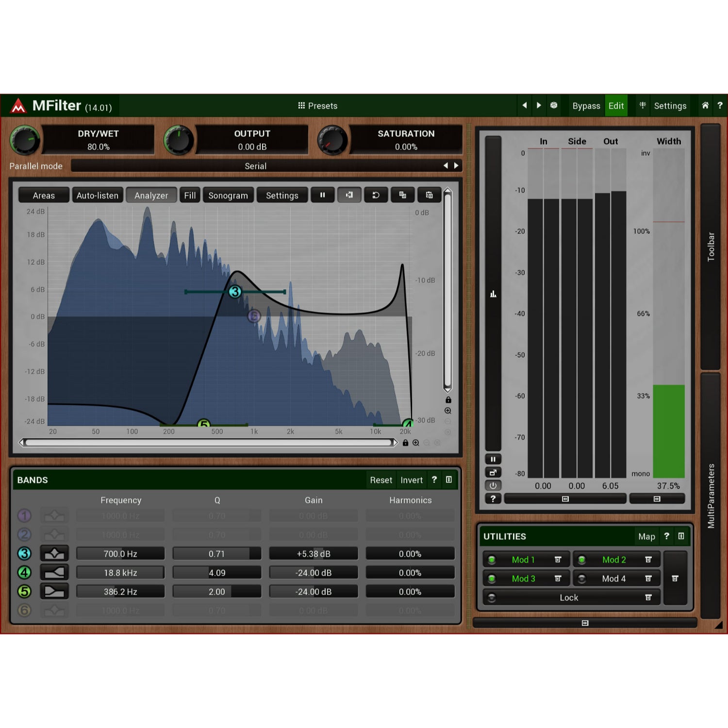Toggle Lock enable LED
The height and width of the screenshot is (728, 728).
pos(492,597)
